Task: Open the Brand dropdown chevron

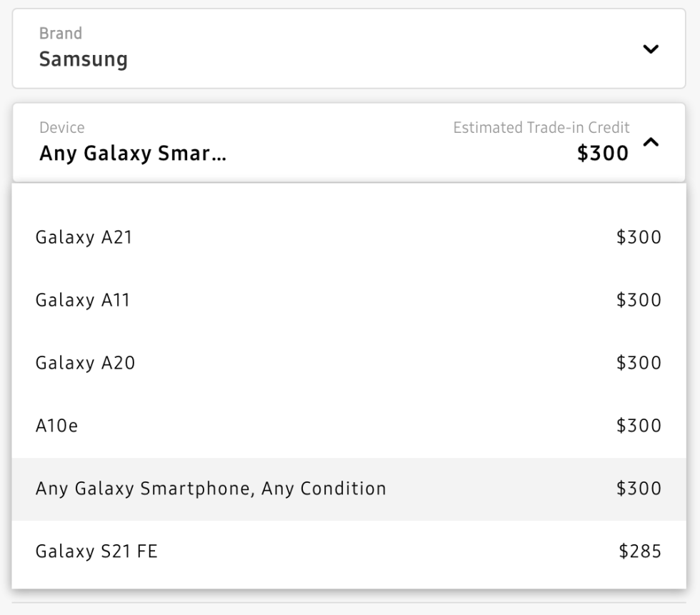Action: pos(651,49)
